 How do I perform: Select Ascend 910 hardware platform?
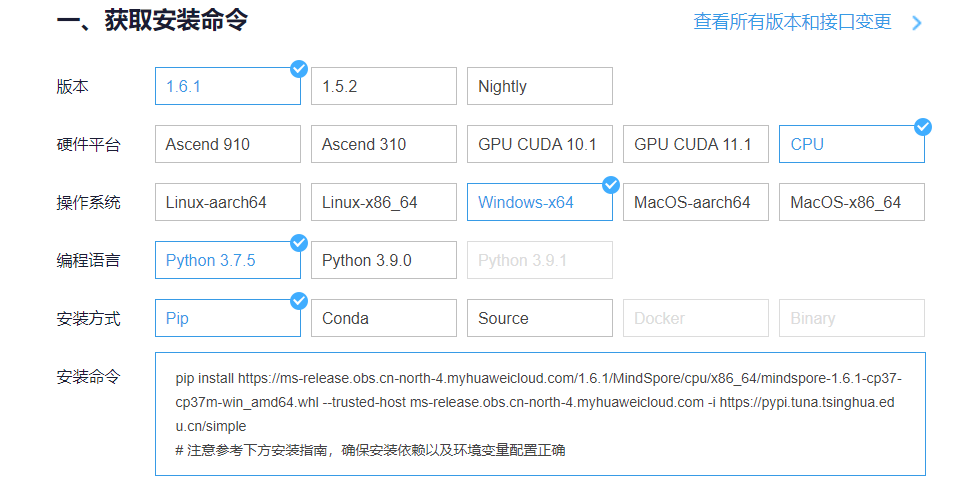coord(228,144)
